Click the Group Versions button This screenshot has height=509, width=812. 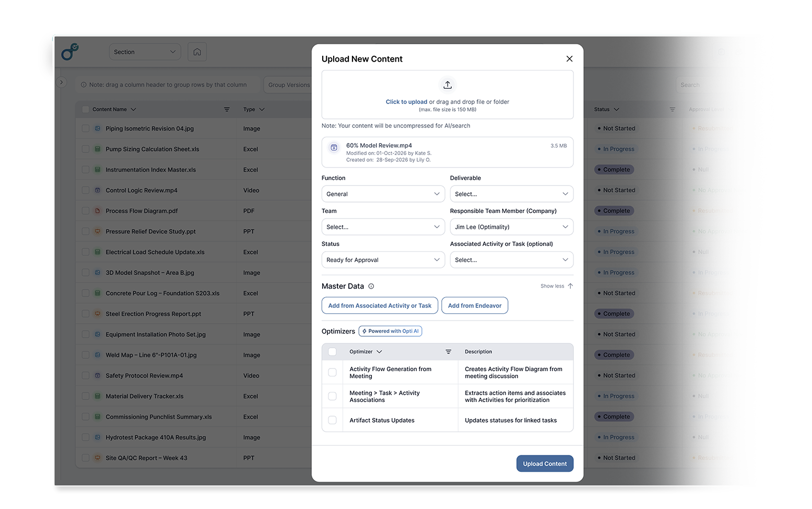[x=289, y=85]
